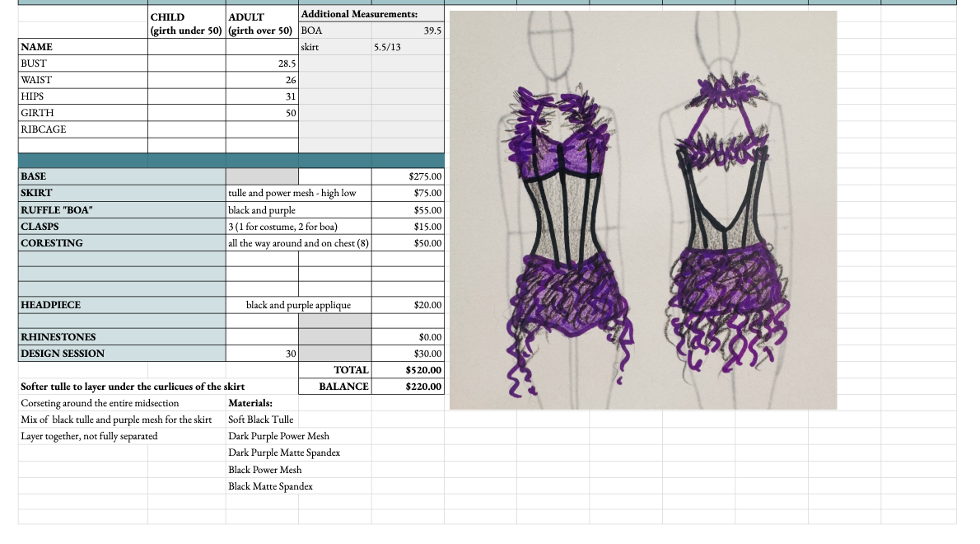Select the CHILD (girth under 50) header
980x544 pixels.
pos(186,24)
